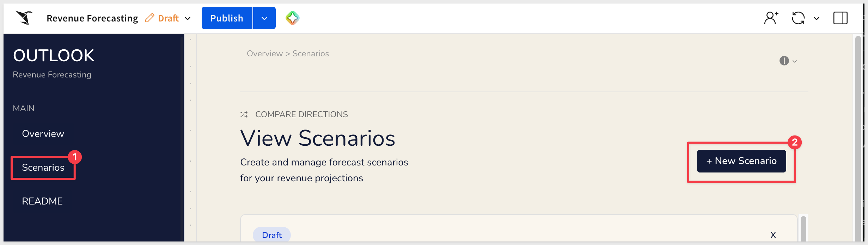Click the refresh data icon
Screen dimensions: 868x245
pos(798,18)
